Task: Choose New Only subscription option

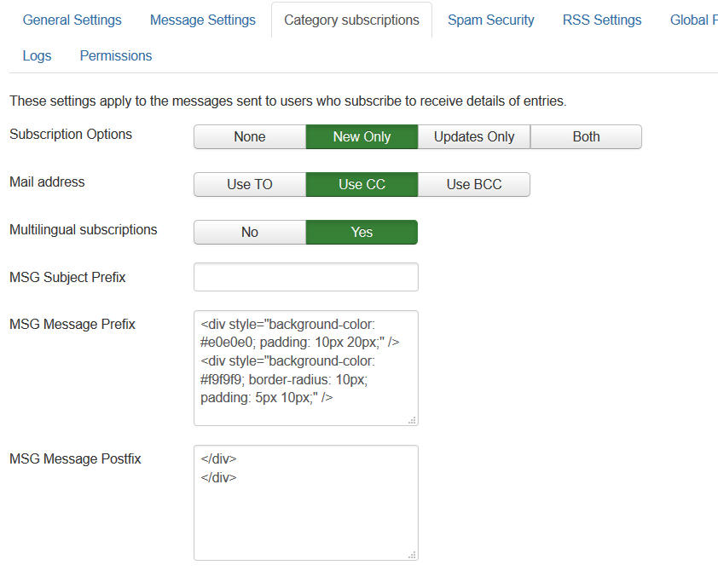Action: click(362, 137)
